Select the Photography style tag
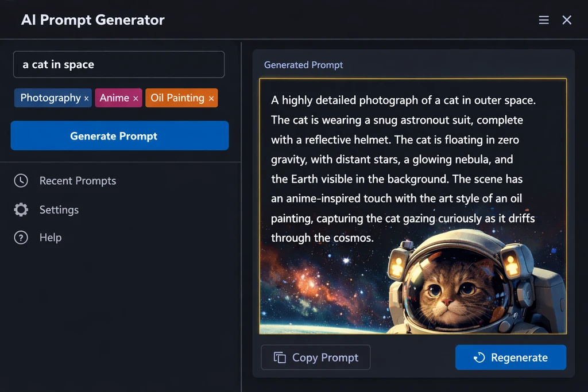The image size is (588, 392). point(50,98)
